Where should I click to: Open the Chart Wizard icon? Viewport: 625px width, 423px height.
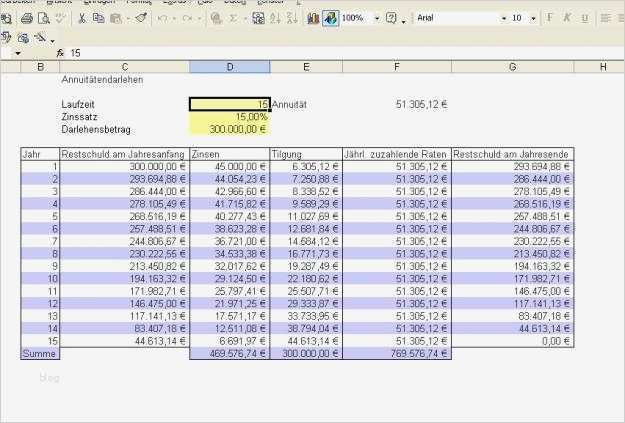(313, 18)
